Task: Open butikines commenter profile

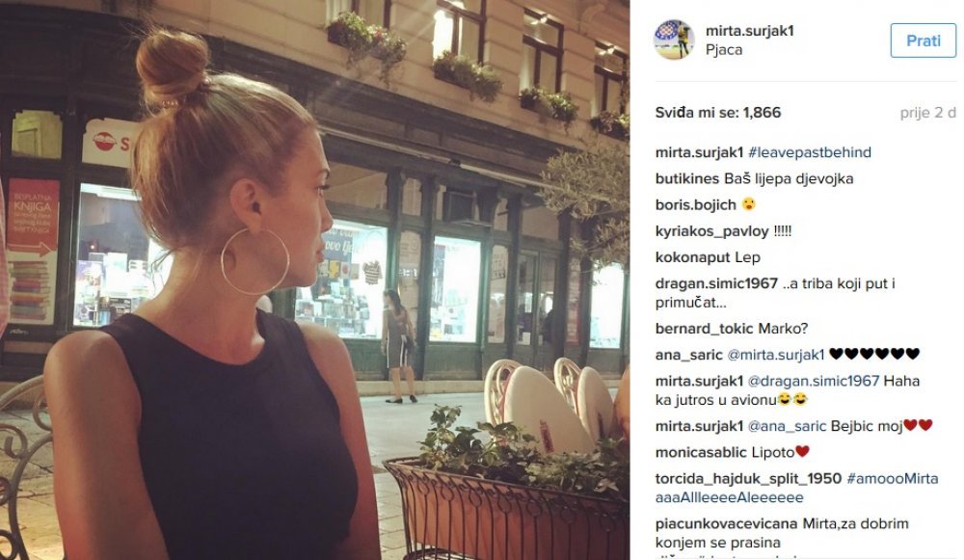Action: 686,179
